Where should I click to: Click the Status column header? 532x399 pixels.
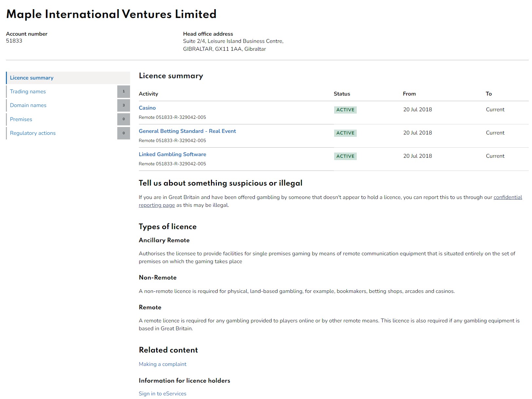click(x=342, y=94)
